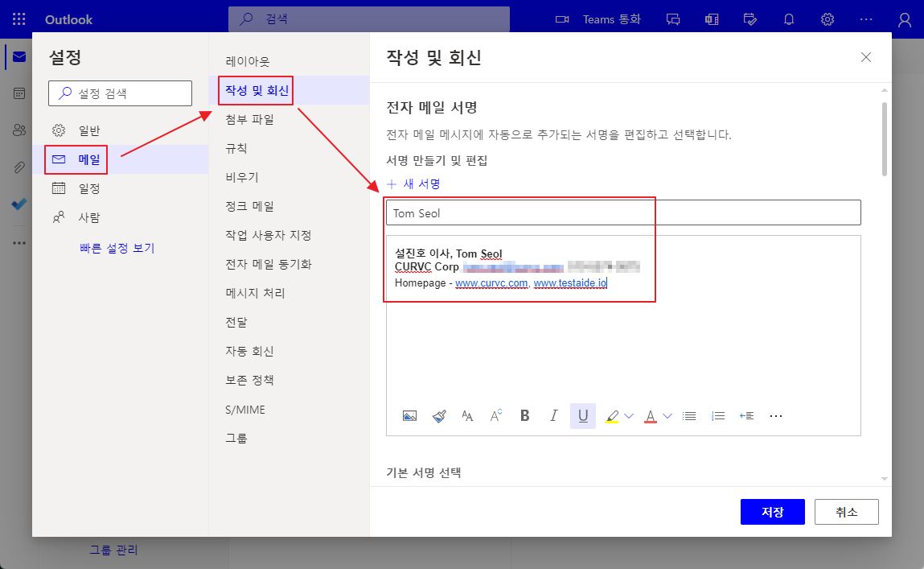Insert a picture into the signature
The height and width of the screenshot is (569, 924).
click(409, 416)
